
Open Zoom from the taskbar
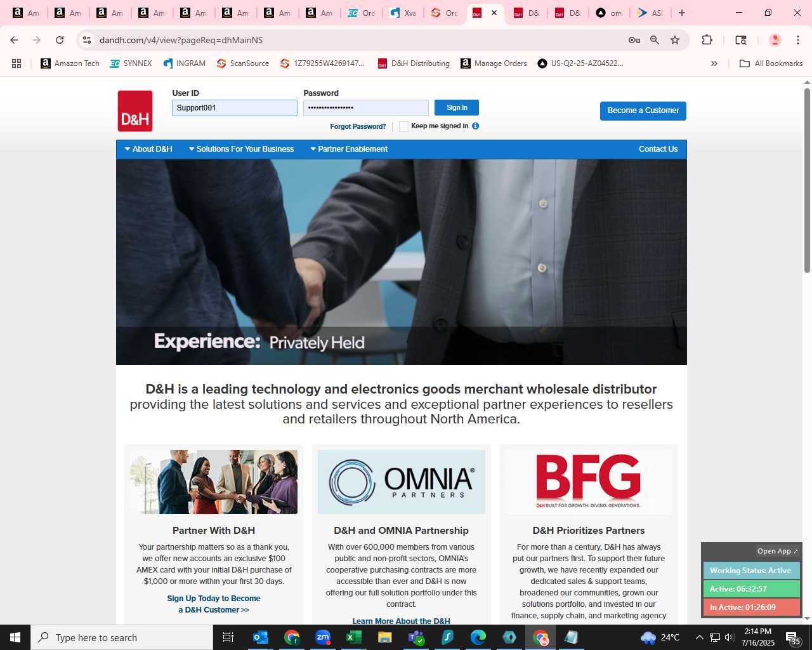click(323, 637)
